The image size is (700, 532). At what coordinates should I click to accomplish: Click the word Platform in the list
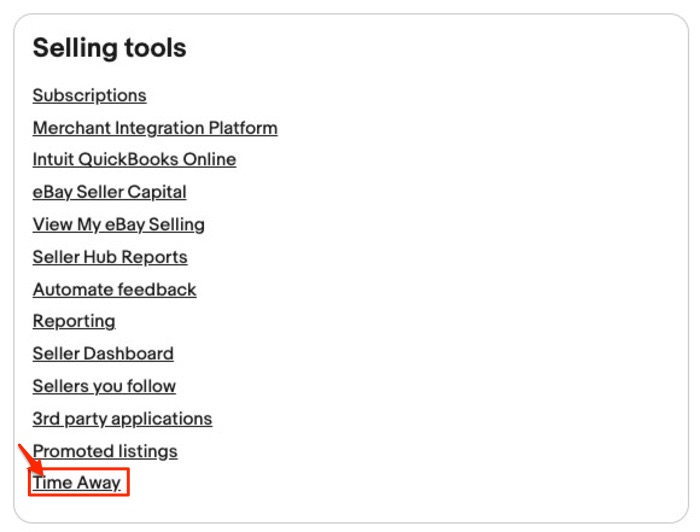tap(243, 128)
